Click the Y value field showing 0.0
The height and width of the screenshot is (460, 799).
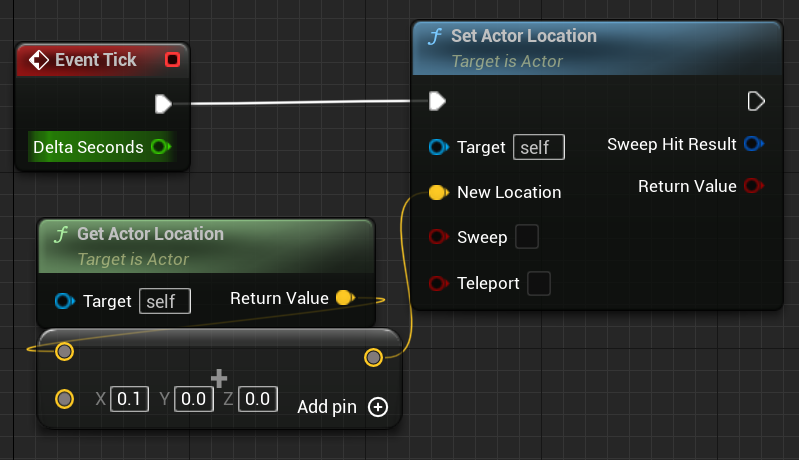pos(194,399)
